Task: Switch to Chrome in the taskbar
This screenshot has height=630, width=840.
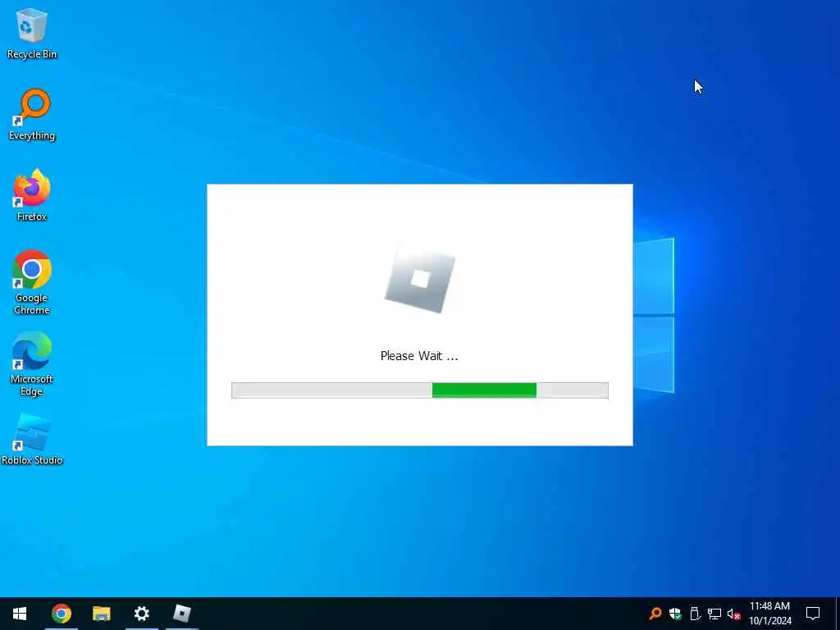Action: (61, 614)
